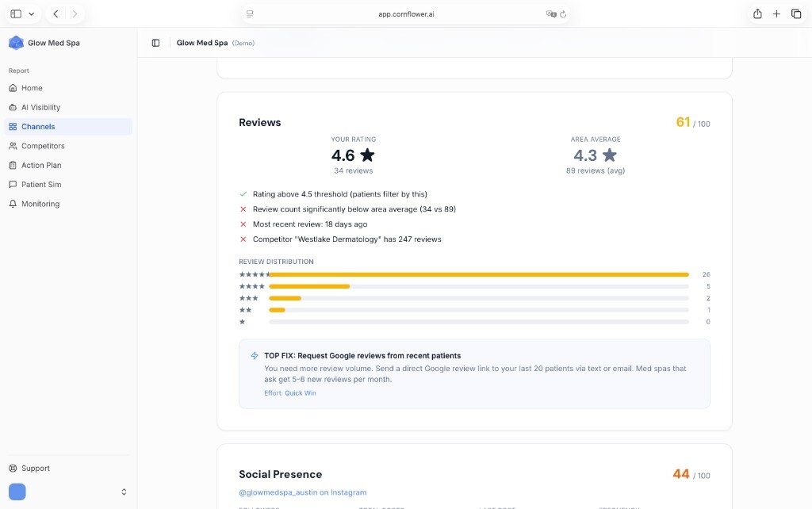The width and height of the screenshot is (812, 509).
Task: Show the tab overview grid
Action: coord(796,13)
